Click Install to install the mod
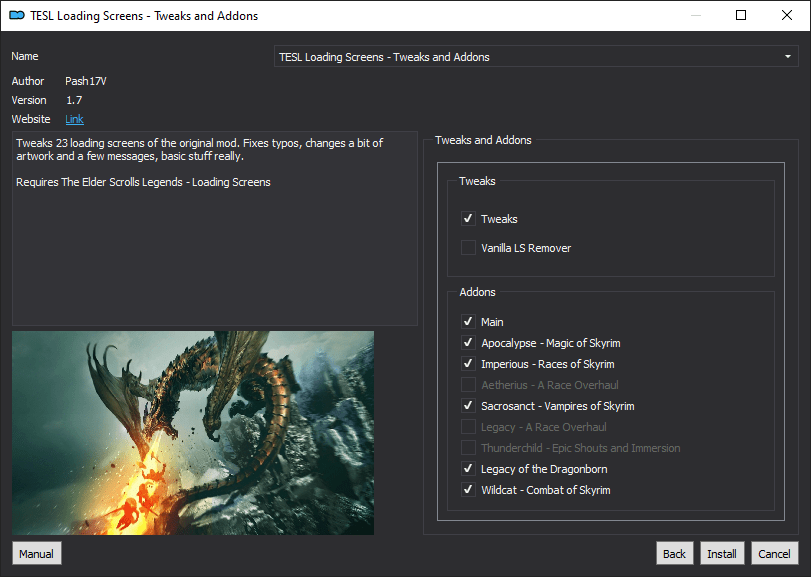Screen dimensions: 811x577 722,554
